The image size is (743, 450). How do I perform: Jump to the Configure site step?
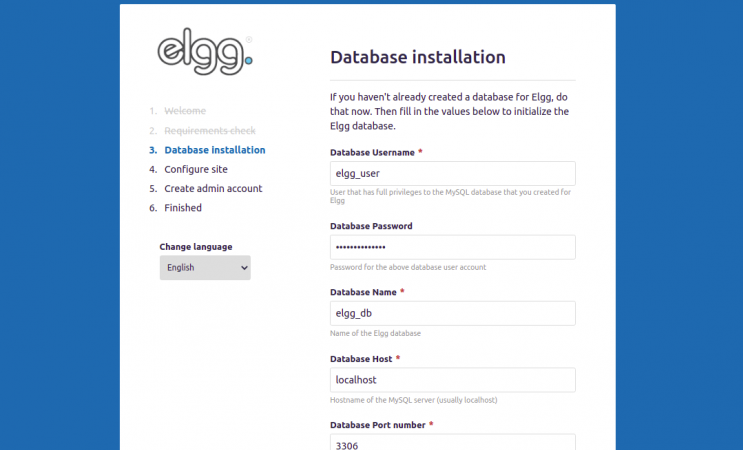196,169
